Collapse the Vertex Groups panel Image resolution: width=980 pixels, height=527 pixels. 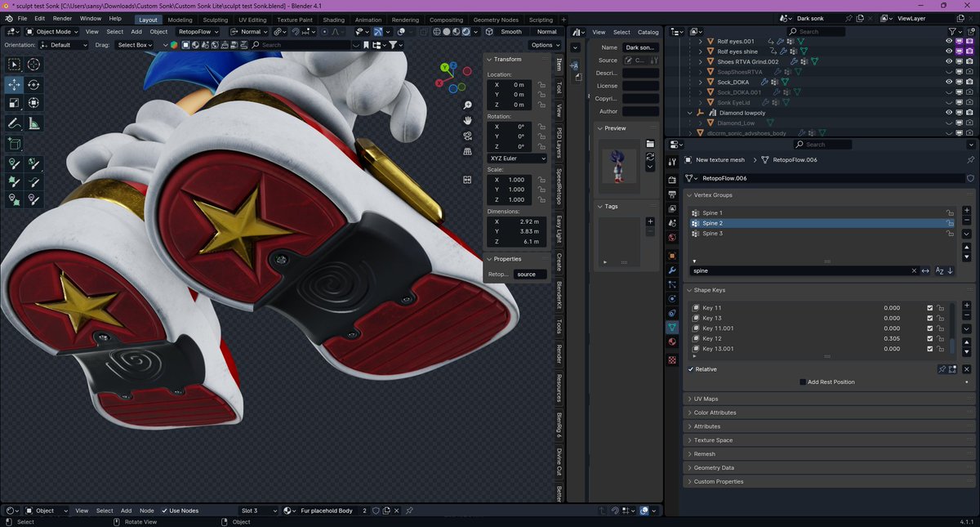pyautogui.click(x=712, y=195)
